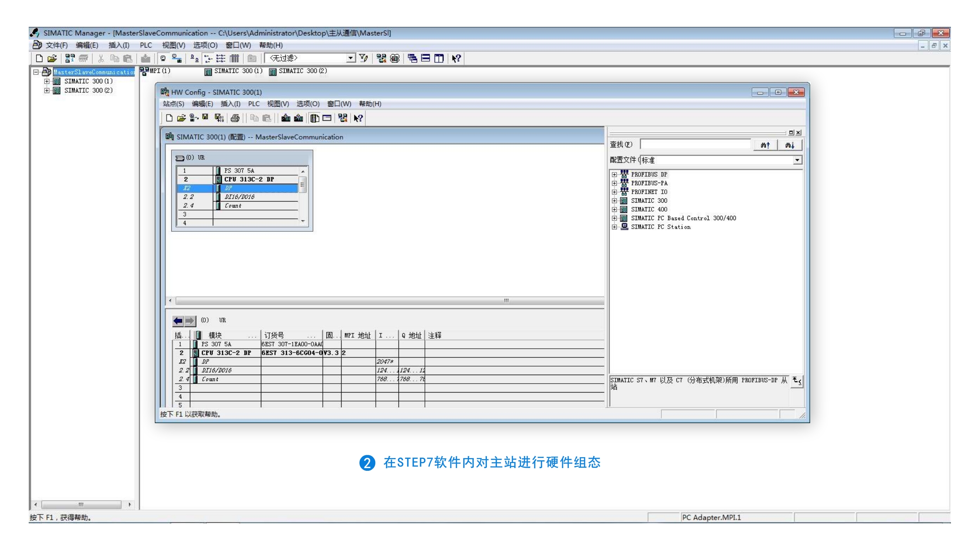Viewport: 980px width, 551px height.
Task: Open 选项(O) menu in SIMATIC Manager
Action: [205, 45]
